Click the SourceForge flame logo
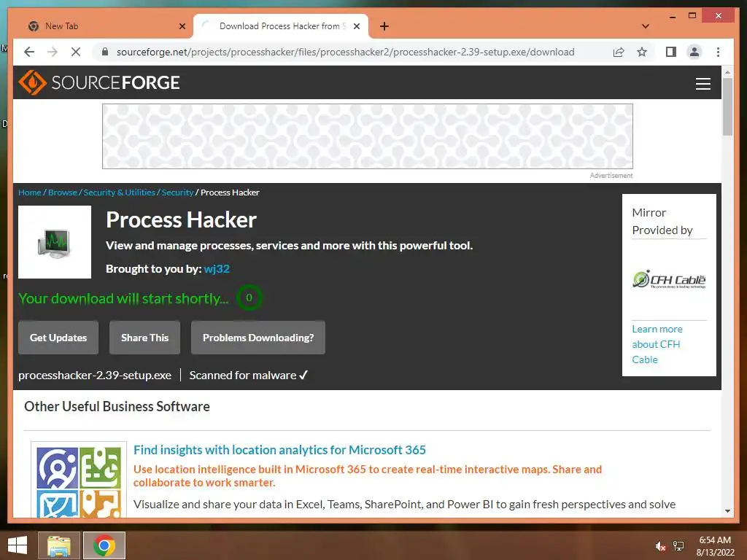 [32, 82]
